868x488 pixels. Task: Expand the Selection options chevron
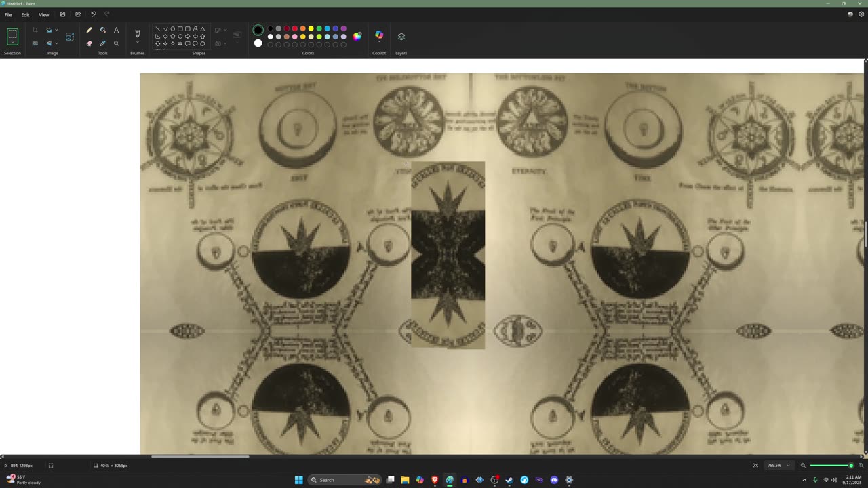(x=12, y=43)
